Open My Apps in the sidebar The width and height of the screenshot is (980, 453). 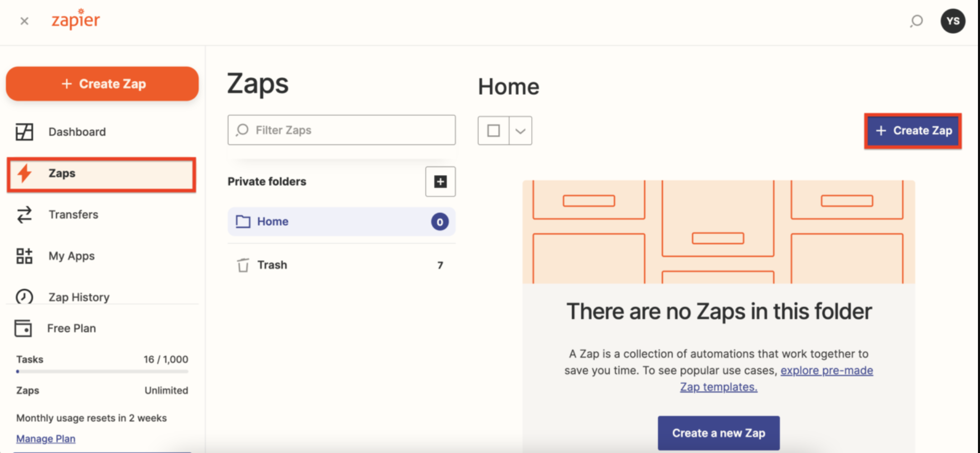tap(72, 256)
